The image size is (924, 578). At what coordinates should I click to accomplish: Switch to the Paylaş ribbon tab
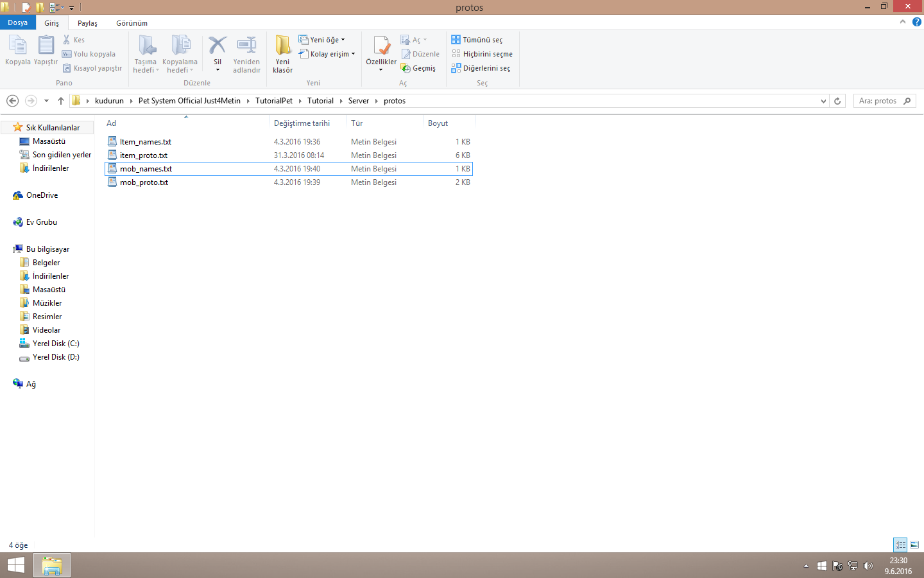tap(88, 23)
